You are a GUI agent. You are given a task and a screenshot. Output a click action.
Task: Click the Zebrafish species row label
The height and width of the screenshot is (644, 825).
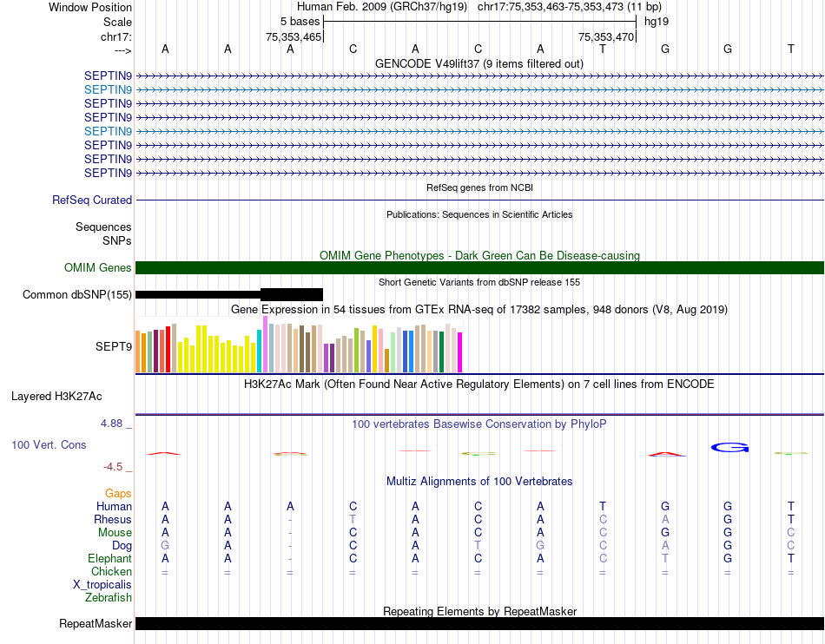tap(109, 598)
